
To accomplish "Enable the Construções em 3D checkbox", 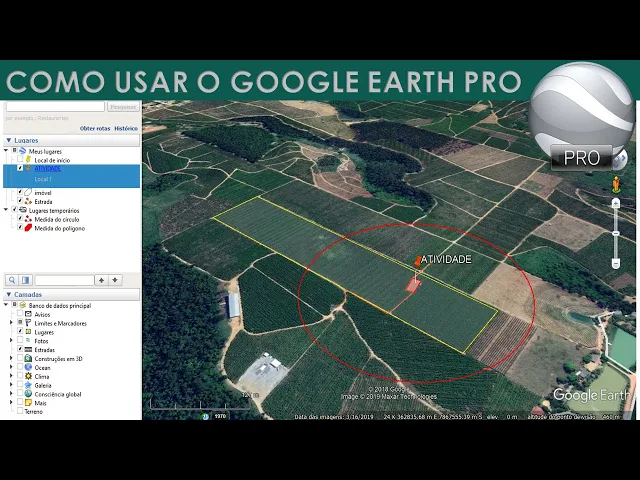I will coord(20,358).
